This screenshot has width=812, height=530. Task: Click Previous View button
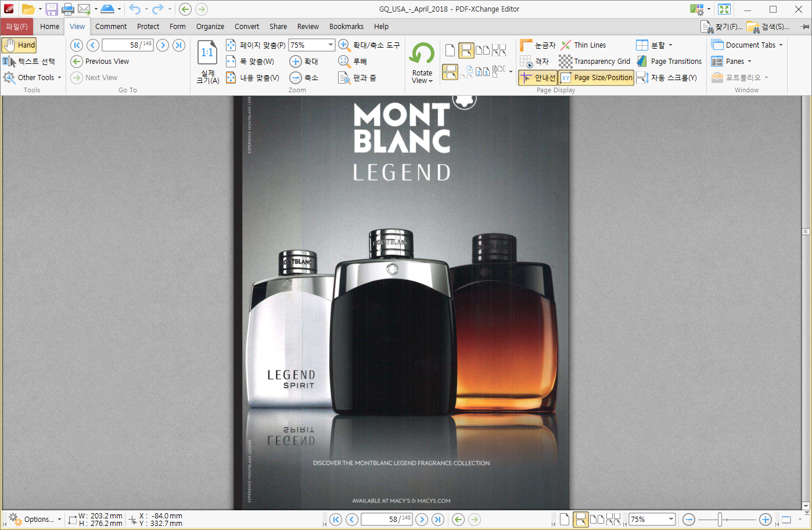pos(100,61)
